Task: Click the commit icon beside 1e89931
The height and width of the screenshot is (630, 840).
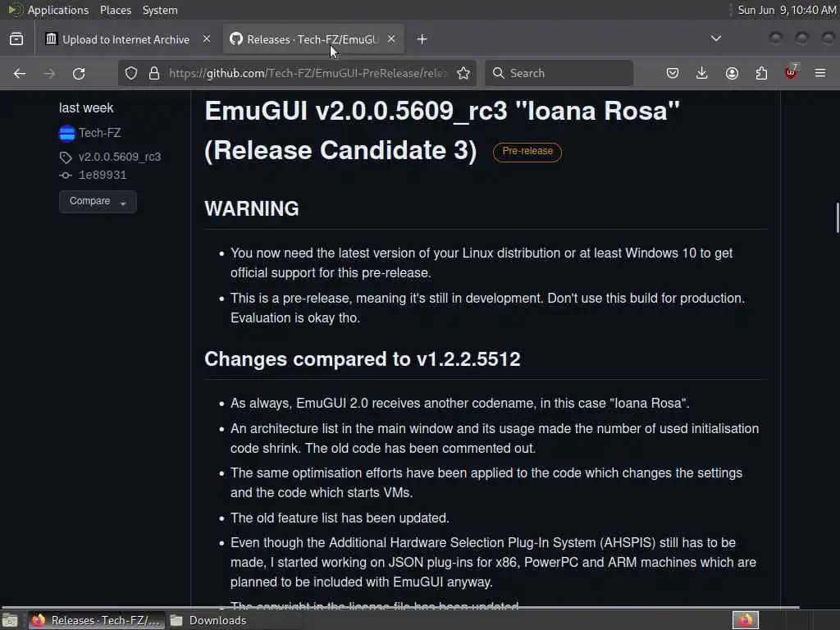Action: click(x=66, y=176)
